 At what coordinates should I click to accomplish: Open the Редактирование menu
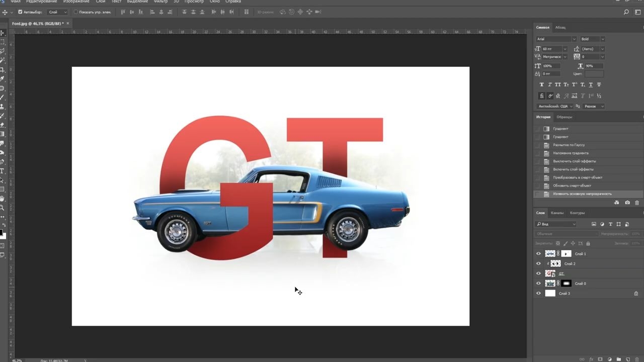(42, 2)
